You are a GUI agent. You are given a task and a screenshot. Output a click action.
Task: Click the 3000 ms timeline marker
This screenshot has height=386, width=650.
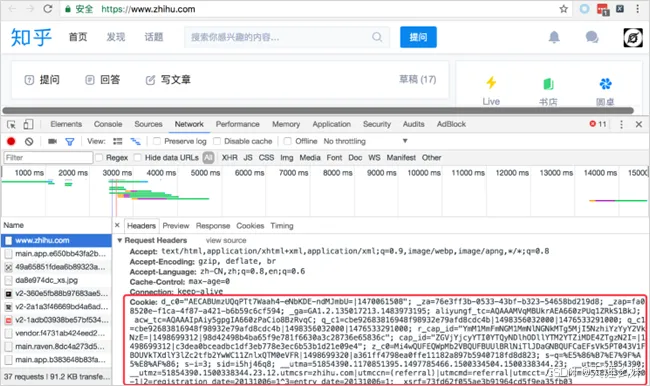[117, 172]
